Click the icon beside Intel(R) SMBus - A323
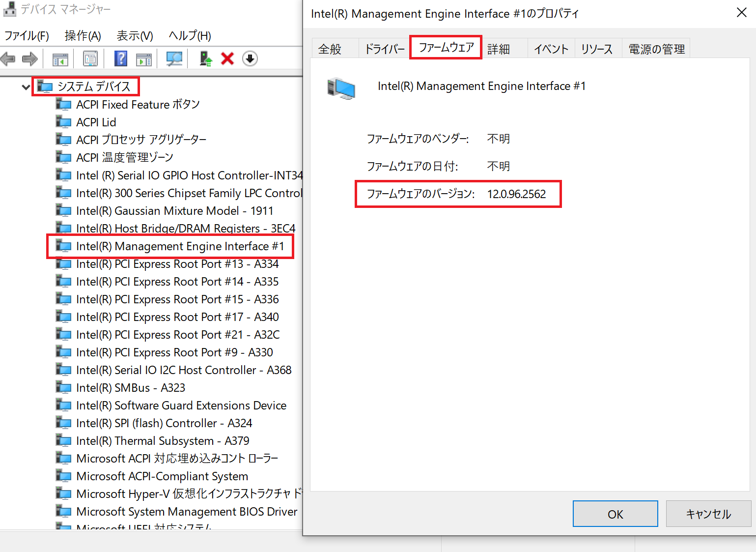This screenshot has height=552, width=756. pyautogui.click(x=63, y=387)
